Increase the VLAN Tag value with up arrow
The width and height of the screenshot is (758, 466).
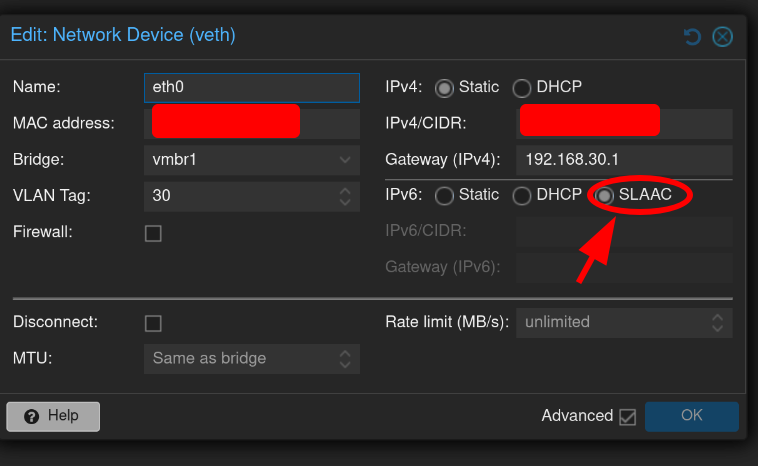tap(345, 191)
